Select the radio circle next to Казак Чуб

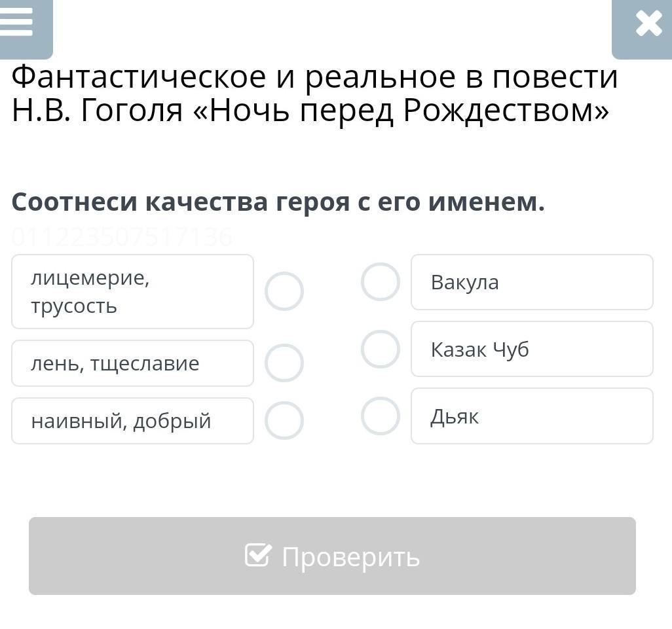381,349
